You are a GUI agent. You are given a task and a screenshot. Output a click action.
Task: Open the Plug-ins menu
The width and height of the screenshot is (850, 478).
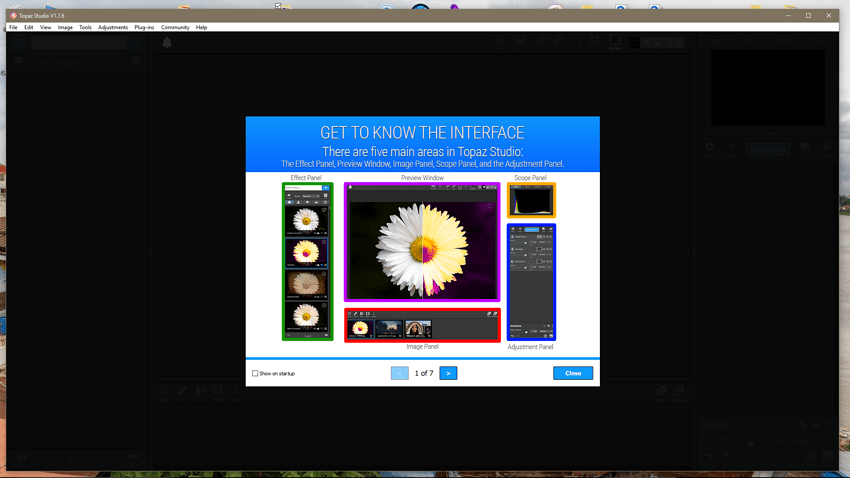144,27
